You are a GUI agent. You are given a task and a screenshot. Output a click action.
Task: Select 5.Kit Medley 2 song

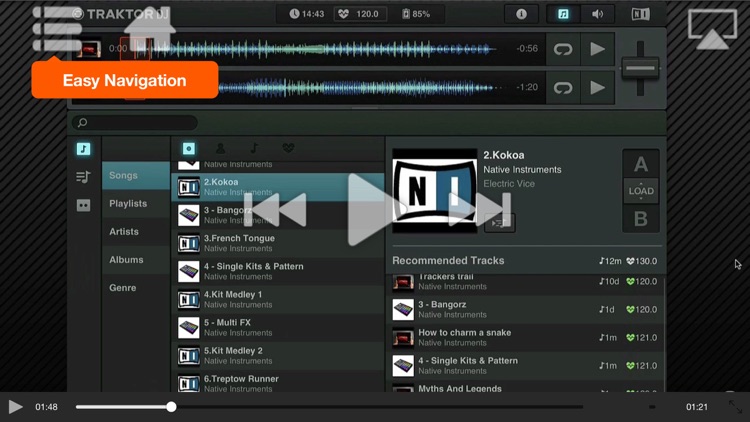(277, 356)
